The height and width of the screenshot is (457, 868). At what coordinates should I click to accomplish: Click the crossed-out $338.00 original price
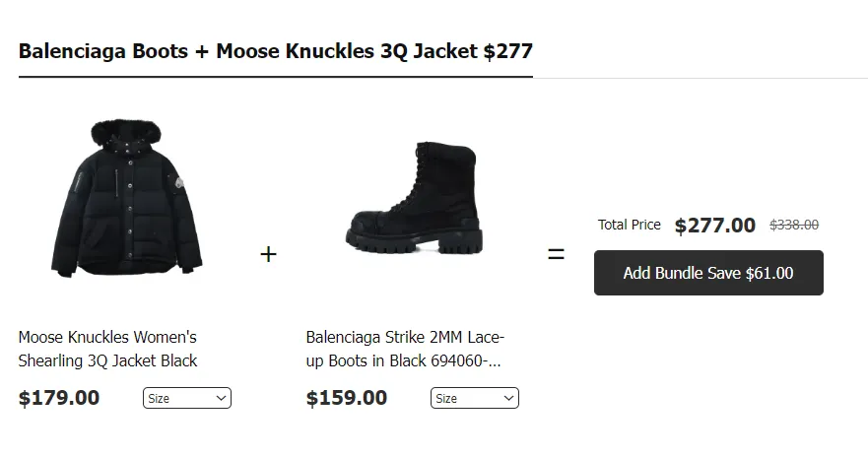793,225
